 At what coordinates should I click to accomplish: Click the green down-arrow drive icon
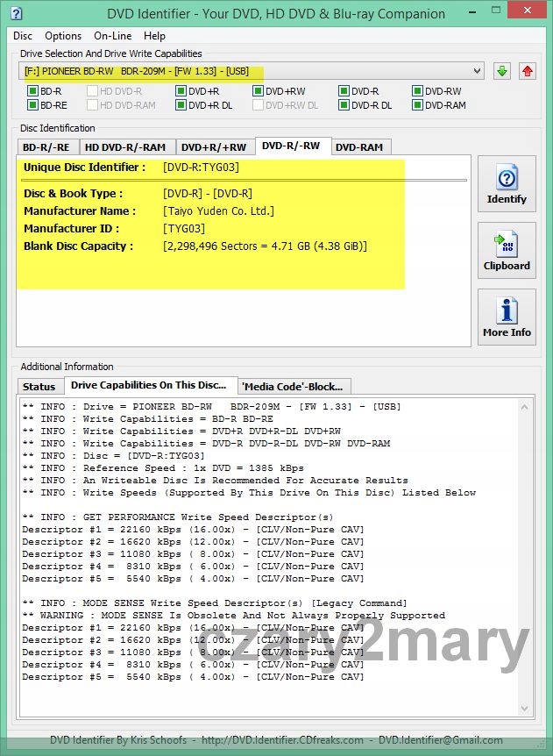coord(502,71)
